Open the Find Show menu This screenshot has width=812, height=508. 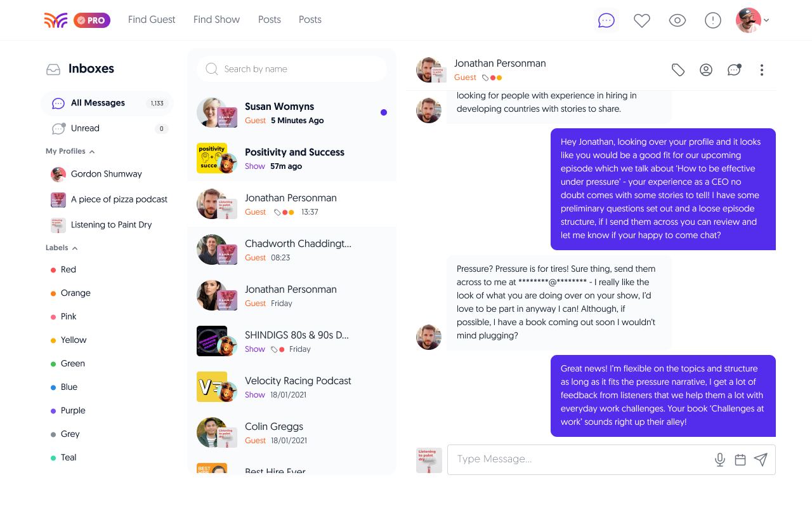pyautogui.click(x=216, y=20)
